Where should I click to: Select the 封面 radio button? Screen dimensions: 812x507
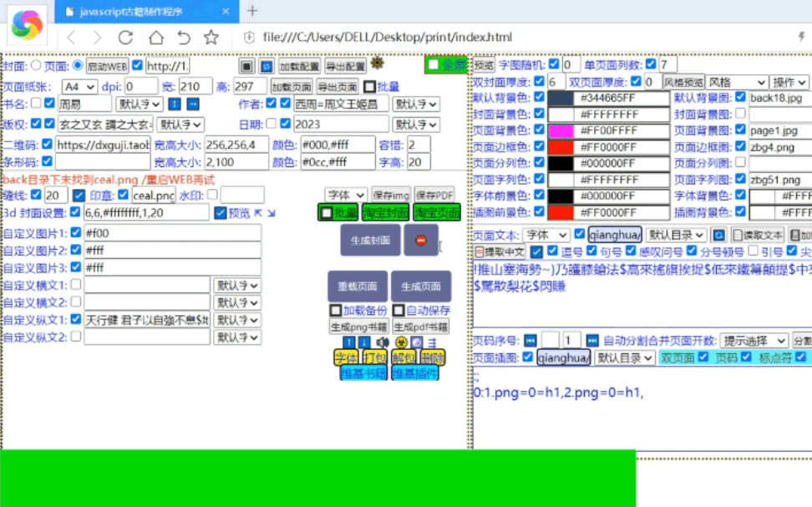pos(35,65)
